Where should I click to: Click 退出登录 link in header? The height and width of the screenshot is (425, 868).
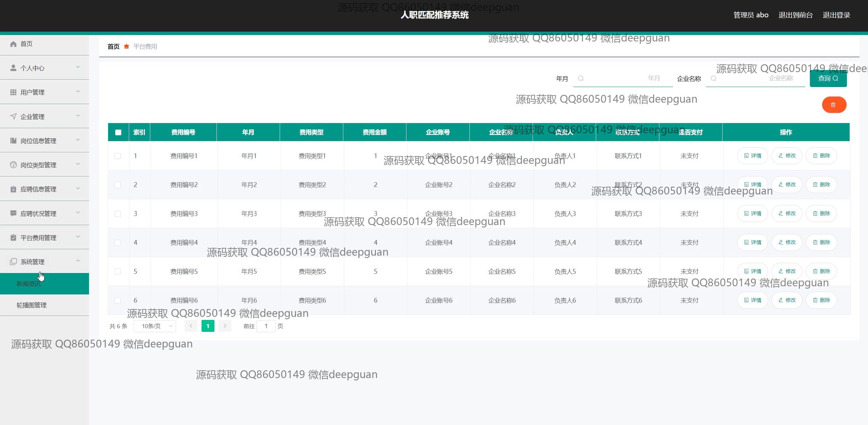pyautogui.click(x=836, y=15)
